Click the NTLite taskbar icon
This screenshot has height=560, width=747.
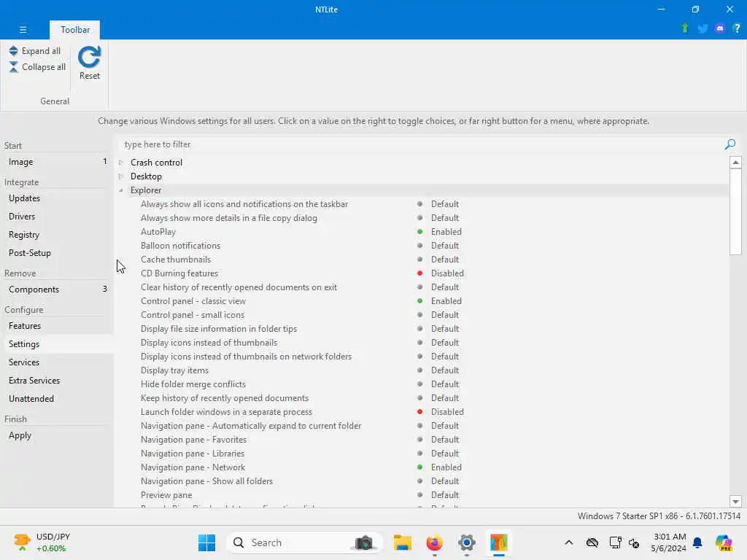coord(499,542)
